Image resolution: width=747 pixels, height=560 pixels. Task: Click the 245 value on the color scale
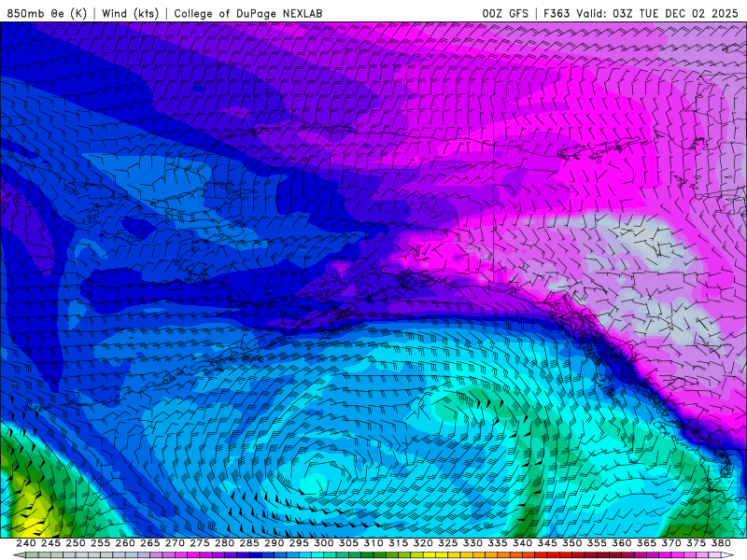[x=50, y=543]
